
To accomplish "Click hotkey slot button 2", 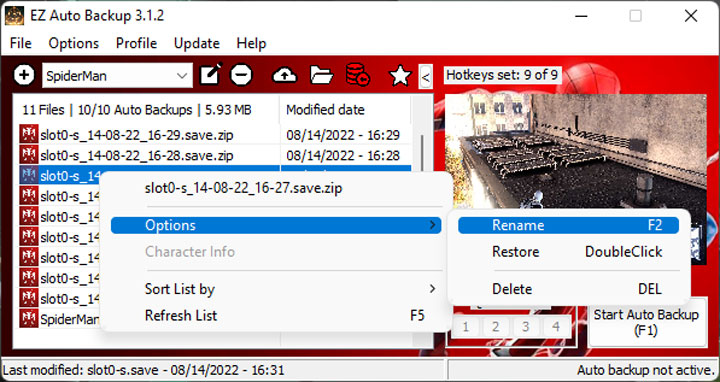I will coord(495,327).
